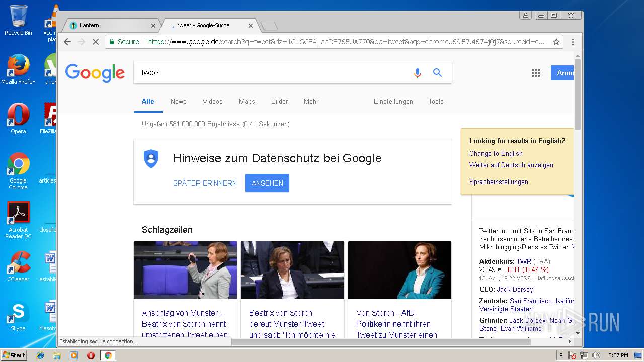Image resolution: width=644 pixels, height=362 pixels.
Task: Open the Recycle Bin desktop icon
Action: (18, 20)
